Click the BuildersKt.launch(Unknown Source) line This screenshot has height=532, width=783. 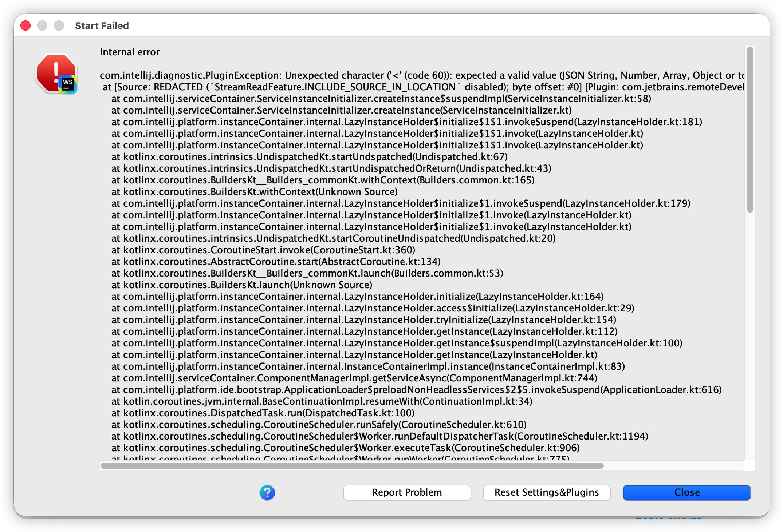(242, 285)
